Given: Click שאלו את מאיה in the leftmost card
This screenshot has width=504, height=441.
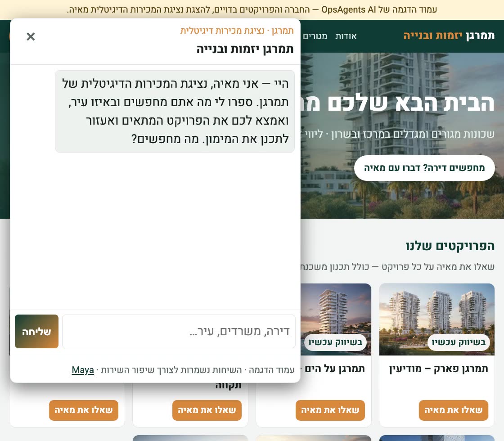Looking at the screenshot, I should click(x=84, y=410).
